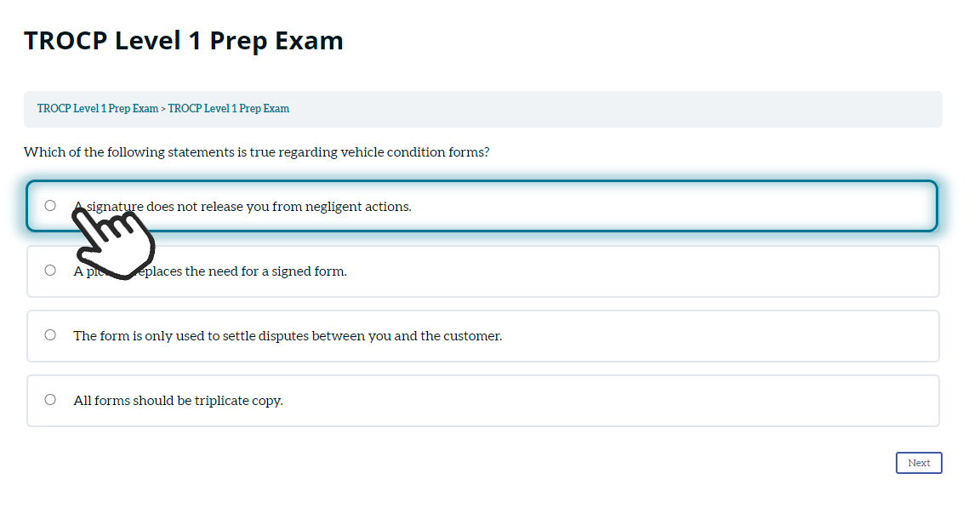Select the radio circle for the picture answer
The image size is (980, 525).
point(50,271)
